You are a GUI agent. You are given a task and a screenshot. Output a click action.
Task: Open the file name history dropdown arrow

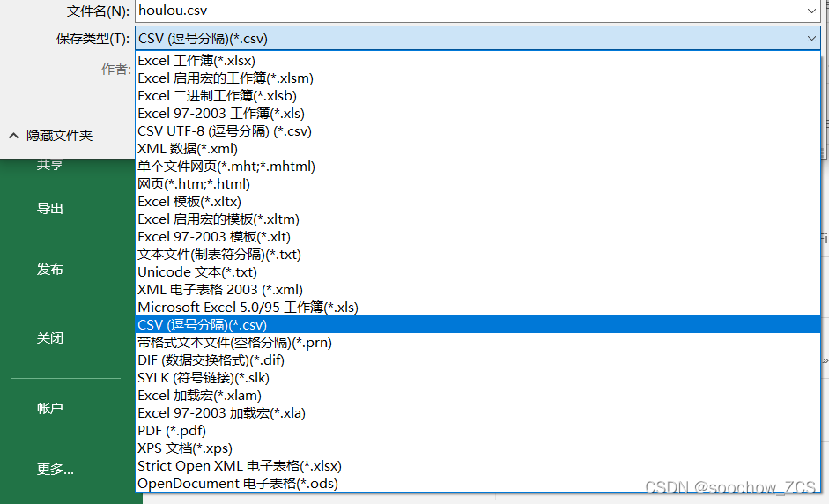pos(811,11)
